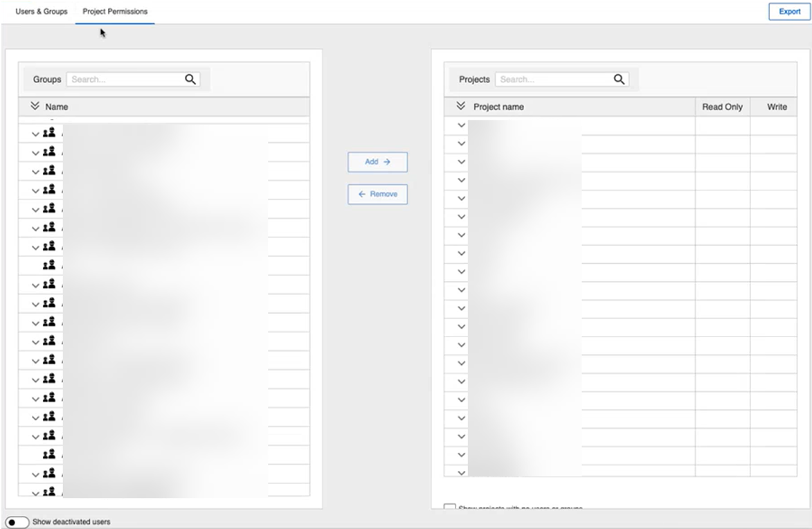Expand all projects with double chevron

click(461, 106)
